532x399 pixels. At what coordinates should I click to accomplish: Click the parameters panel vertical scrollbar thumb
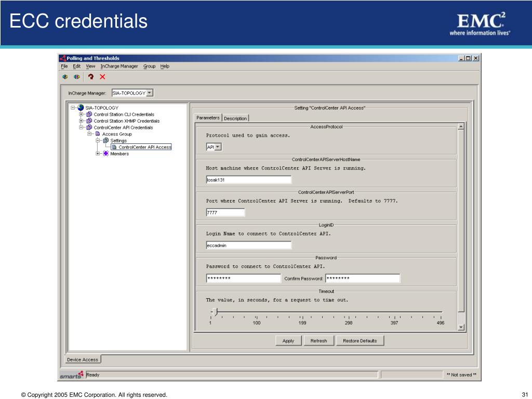(x=461, y=221)
